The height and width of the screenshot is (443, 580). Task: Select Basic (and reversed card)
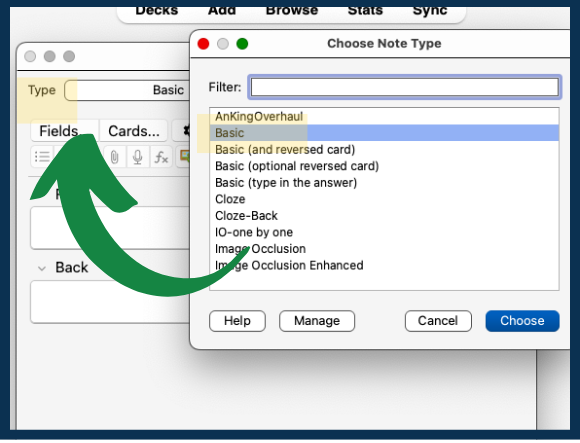[384, 149]
